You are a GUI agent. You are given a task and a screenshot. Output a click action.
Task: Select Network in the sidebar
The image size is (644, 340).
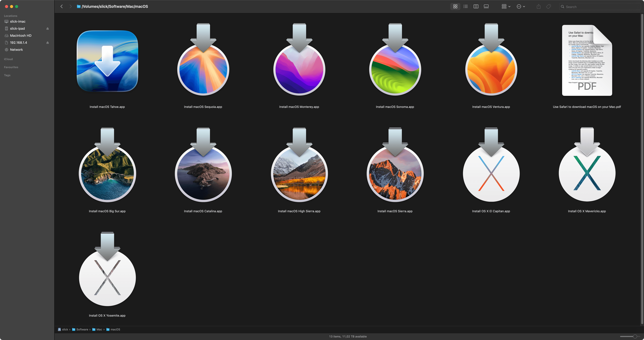pyautogui.click(x=16, y=50)
